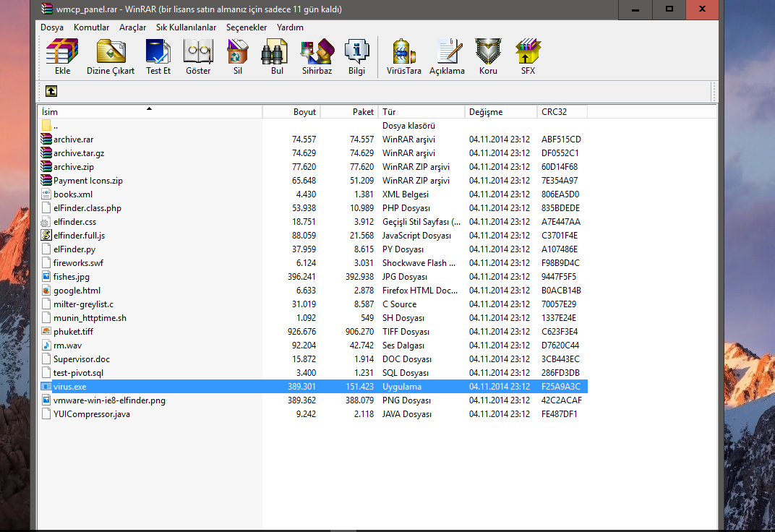Select elFinder.class.php file
Screen dimensions: 775x532
[x=313, y=208]
